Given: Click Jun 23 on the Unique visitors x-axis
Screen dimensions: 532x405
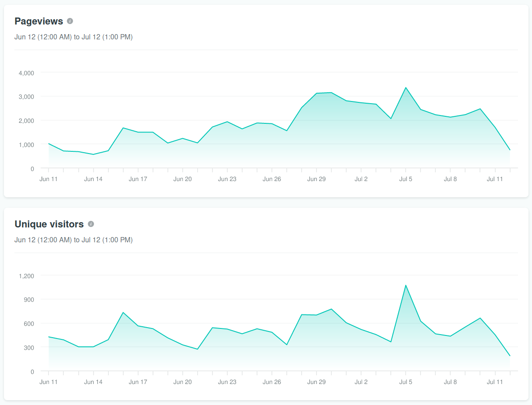Looking at the screenshot, I should [227, 382].
